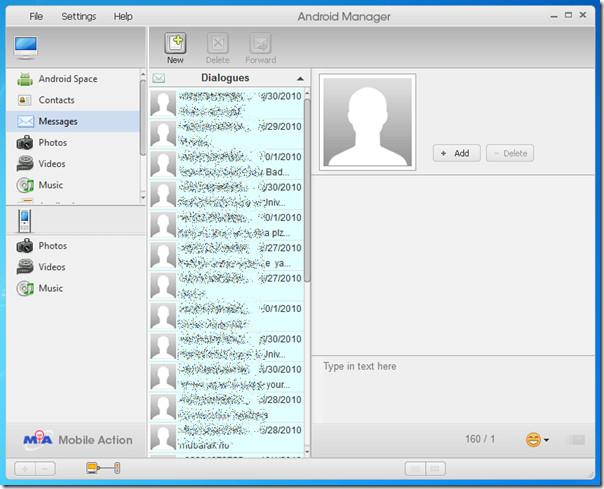Open Music under the computer section
Screen dimensions: 604x489
point(73,185)
